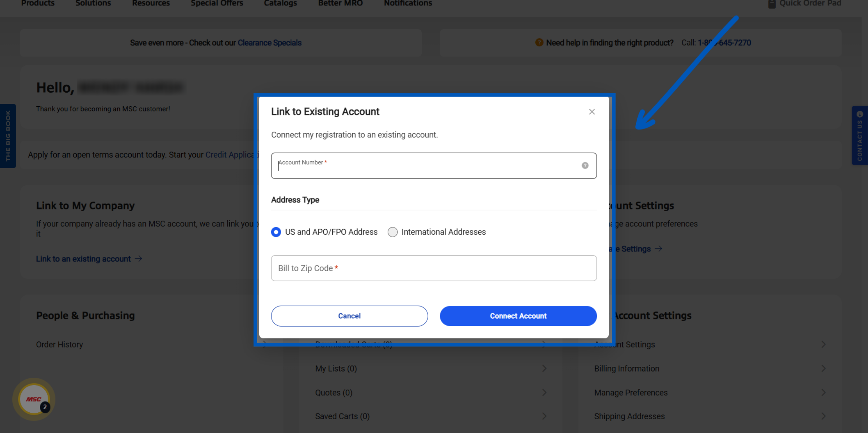Click the arrow beside Link to an existing account
This screenshot has width=868, height=433.
click(x=139, y=259)
